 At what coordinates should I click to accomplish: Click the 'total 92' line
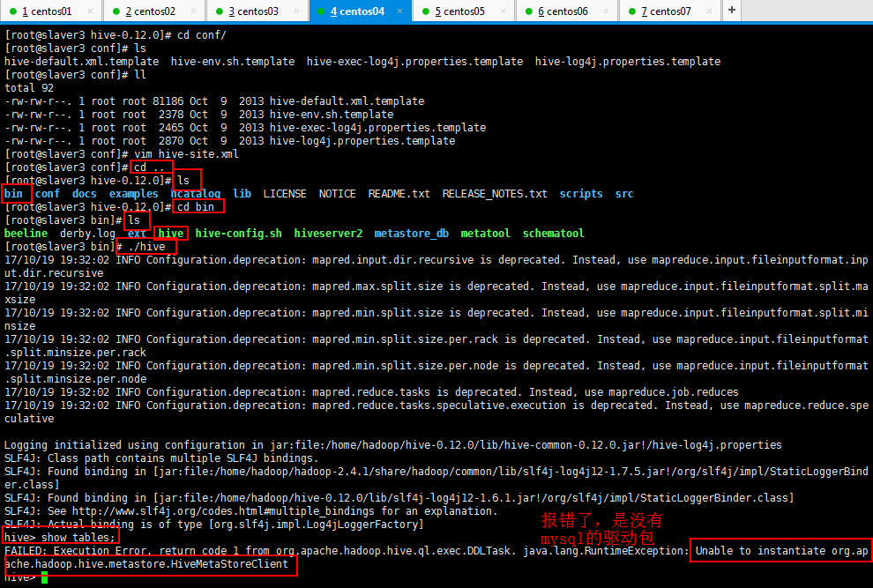point(29,87)
